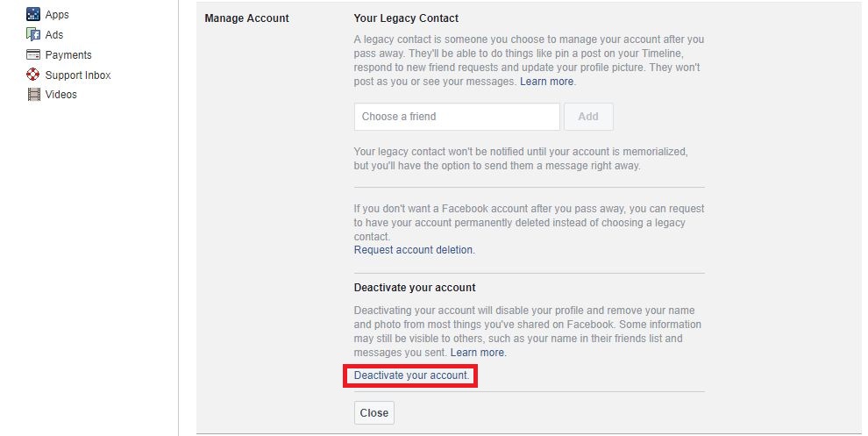868x436 pixels.
Task: Click the Ads icon in the sidebar
Action: click(x=34, y=35)
